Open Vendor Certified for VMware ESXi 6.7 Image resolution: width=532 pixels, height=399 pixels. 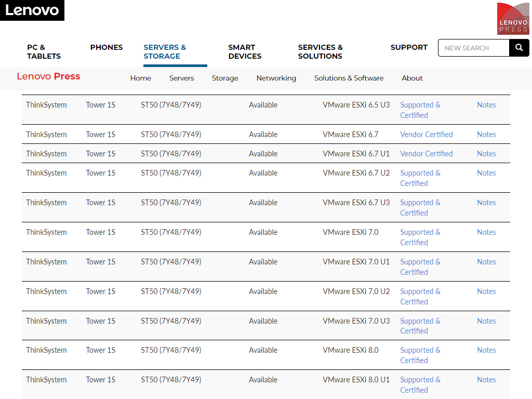pos(426,135)
